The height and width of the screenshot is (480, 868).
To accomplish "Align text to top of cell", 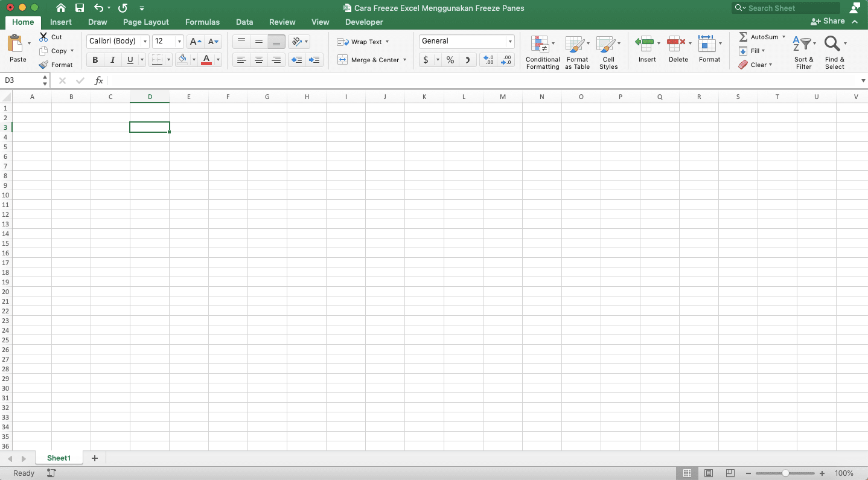I will point(241,42).
